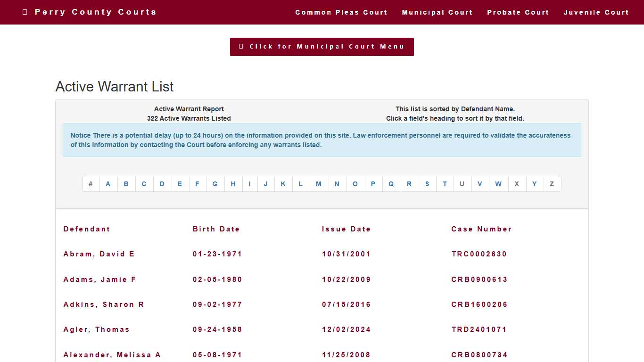Choose the # symbol filter
Image resolution: width=644 pixels, height=362 pixels.
(91, 184)
